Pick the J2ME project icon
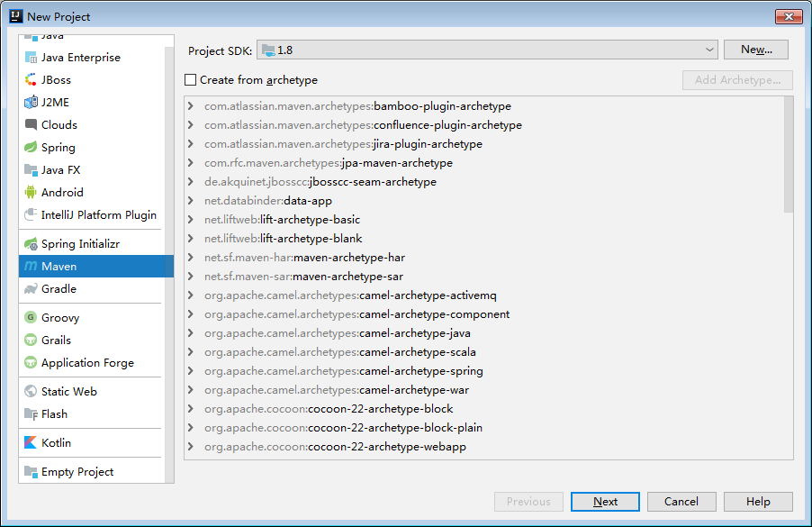 (31, 102)
